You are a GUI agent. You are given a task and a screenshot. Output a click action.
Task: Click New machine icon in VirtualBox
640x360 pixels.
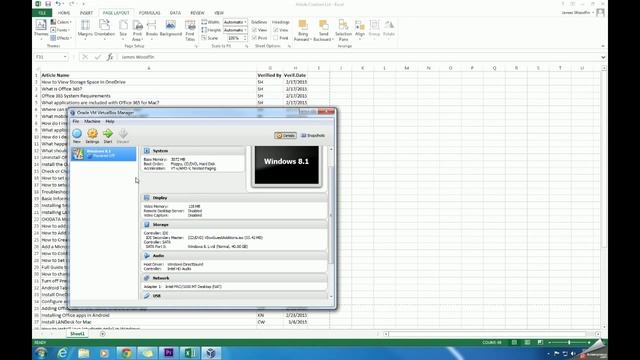[x=77, y=136]
